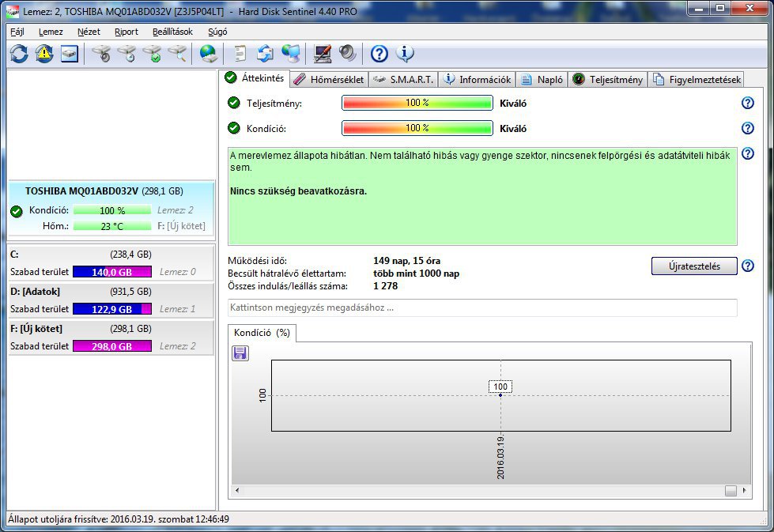
Task: Click the Újratesztelés button
Action: pyautogui.click(x=694, y=266)
